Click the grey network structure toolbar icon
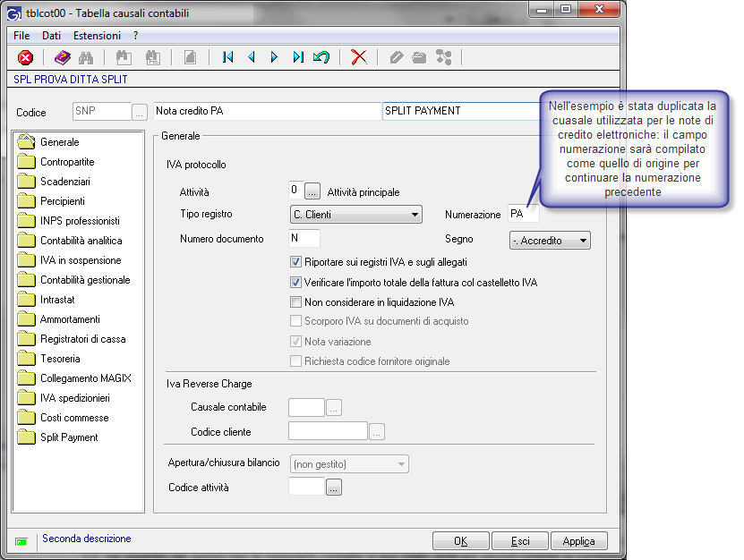This screenshot has height=560, width=744. (x=444, y=57)
